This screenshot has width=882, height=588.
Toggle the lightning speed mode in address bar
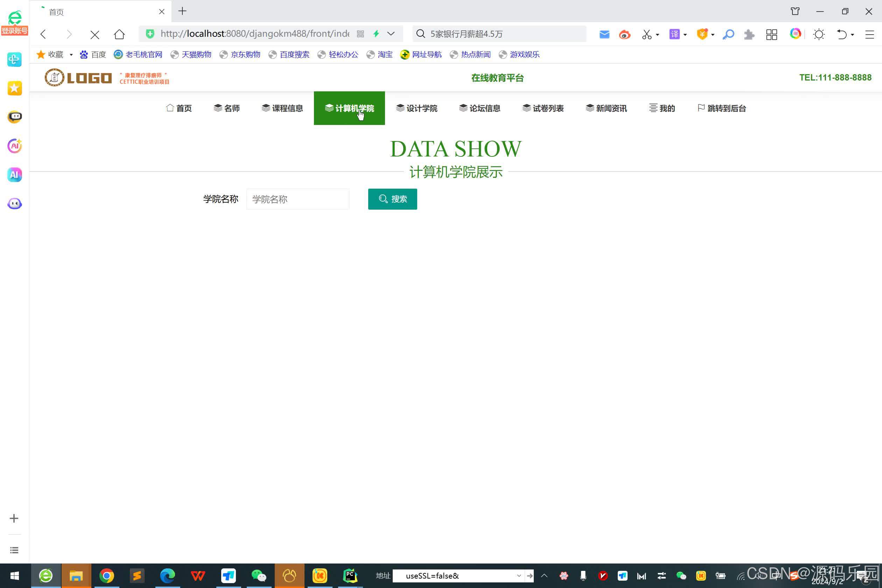376,34
